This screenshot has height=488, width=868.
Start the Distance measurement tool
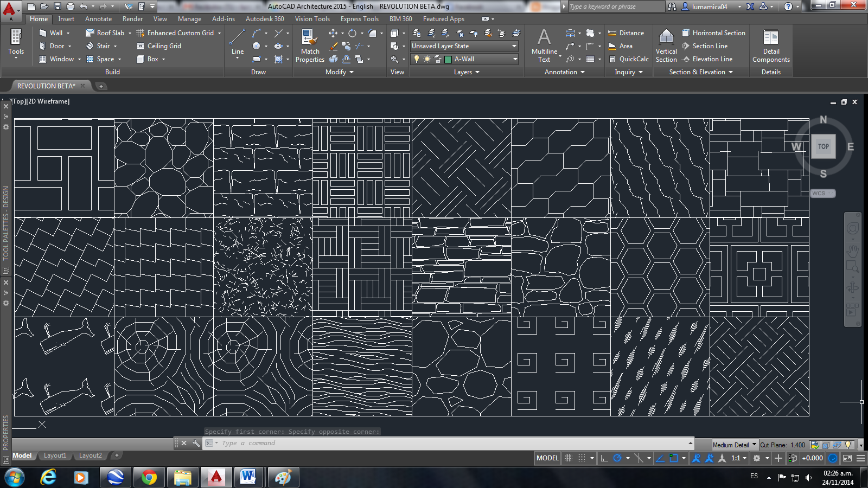pos(628,33)
